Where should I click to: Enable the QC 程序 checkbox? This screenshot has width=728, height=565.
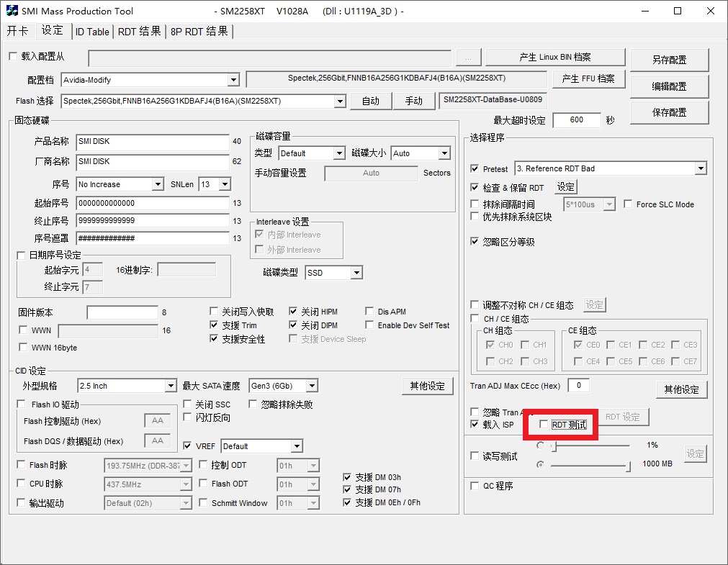click(x=475, y=486)
